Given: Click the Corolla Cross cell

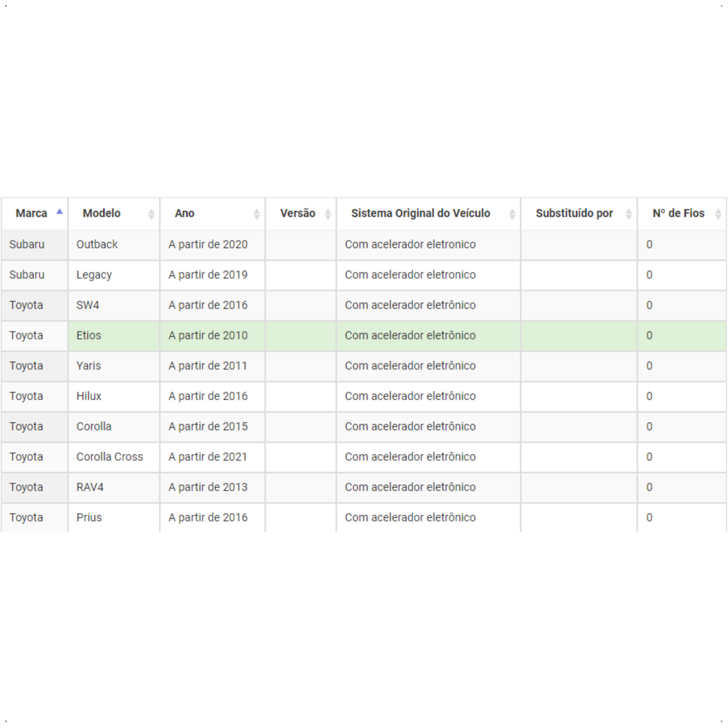Looking at the screenshot, I should coord(114,457).
